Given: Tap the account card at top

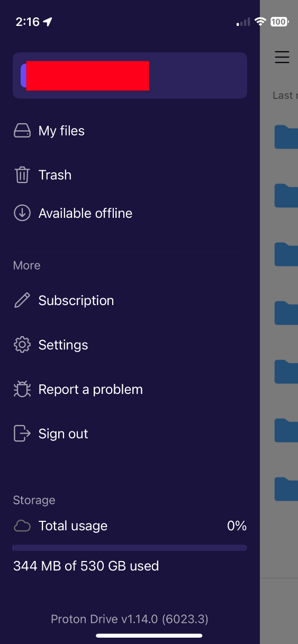Looking at the screenshot, I should tap(130, 76).
